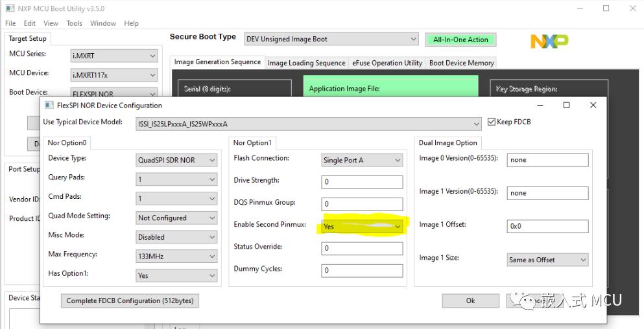Viewport: 644px width, 329px height.
Task: Maximize the NXP MCU Boot Utility window
Action: tap(606, 8)
